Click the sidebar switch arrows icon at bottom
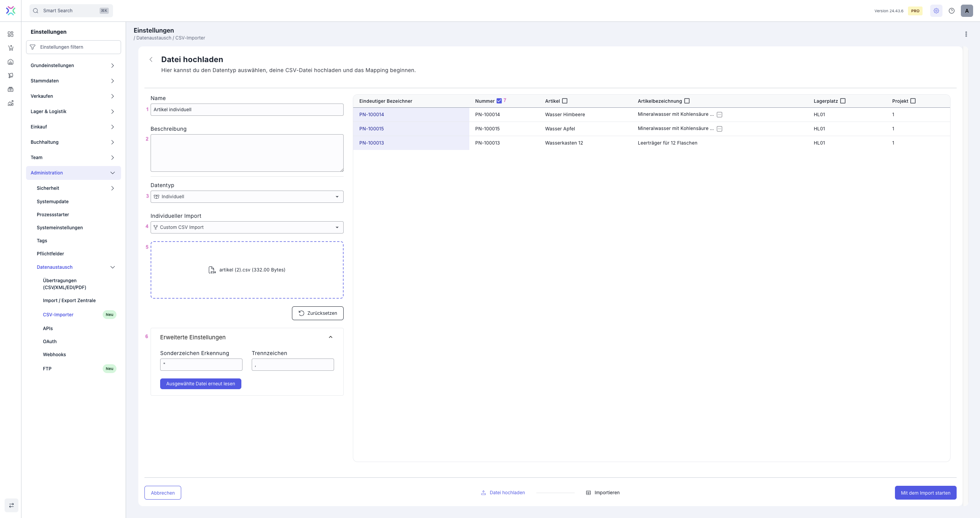The width and height of the screenshot is (980, 518). tap(11, 505)
